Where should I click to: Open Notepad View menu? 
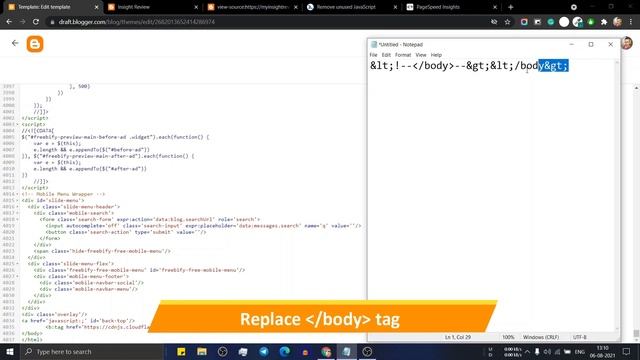pos(421,55)
